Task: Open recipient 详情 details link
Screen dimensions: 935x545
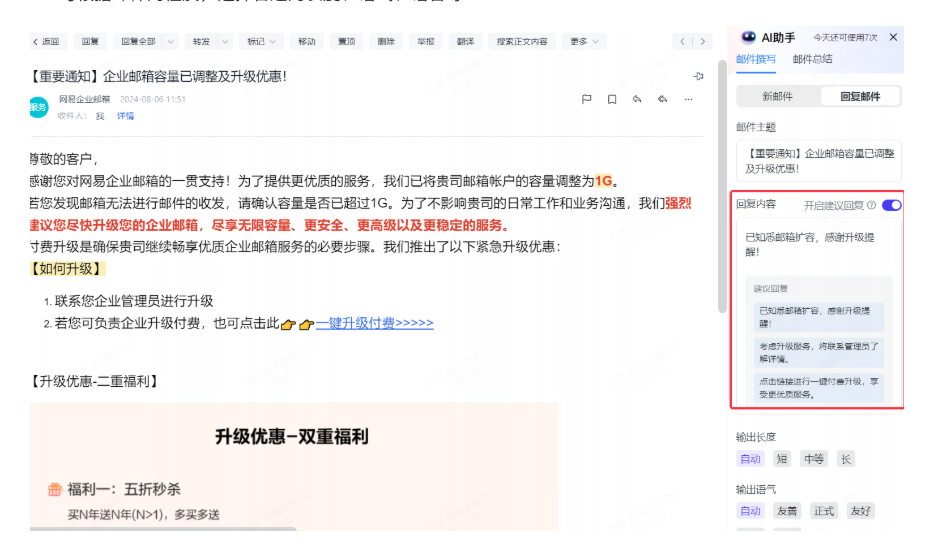Action: pos(125,116)
